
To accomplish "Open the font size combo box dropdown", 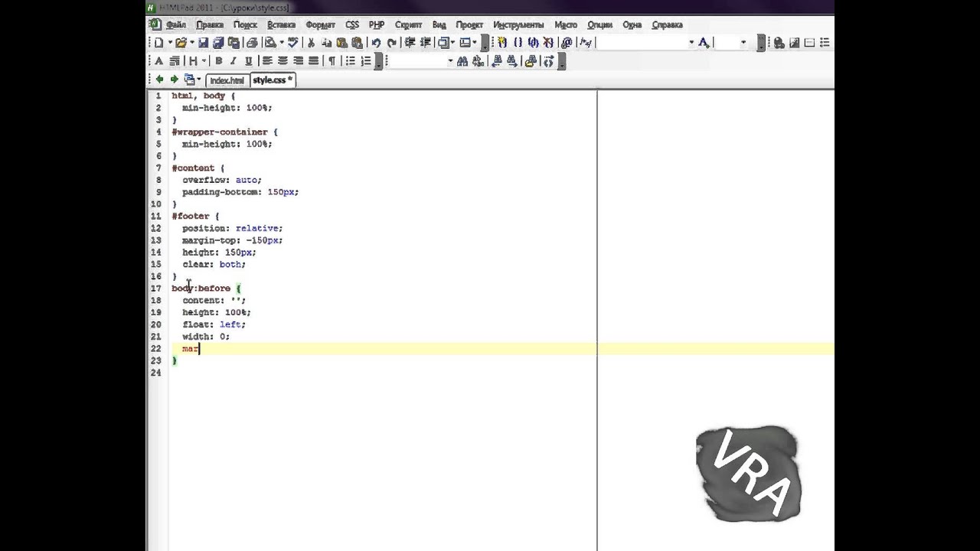I will coord(743,43).
